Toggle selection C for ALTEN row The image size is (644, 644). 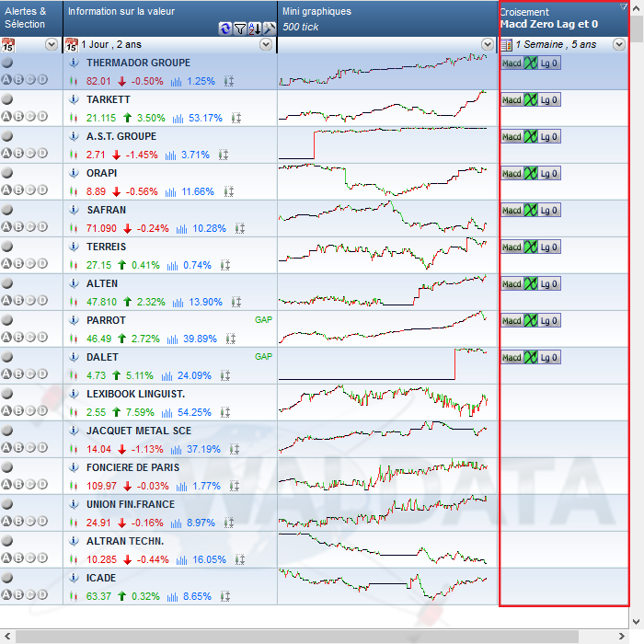pos(30,300)
